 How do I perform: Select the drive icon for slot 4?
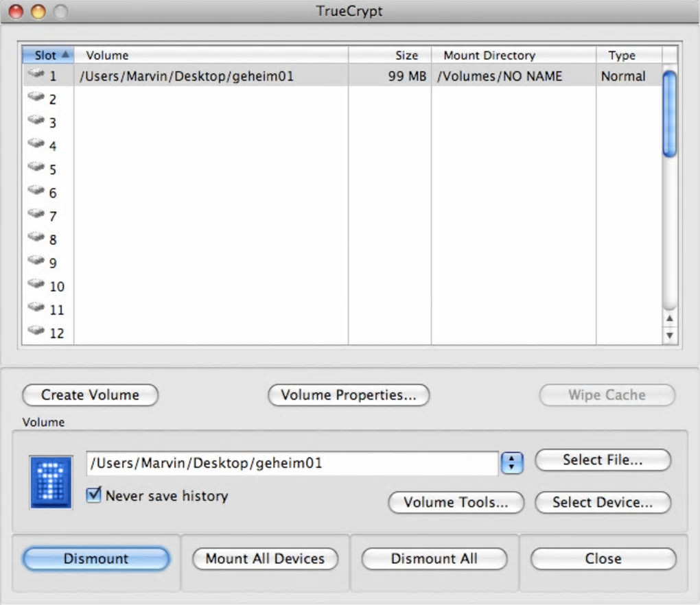point(36,143)
